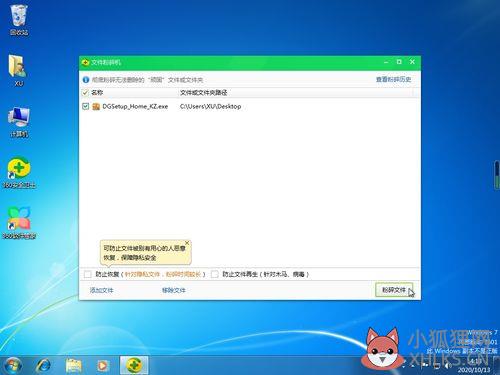
Task: Minimize the file shredder window
Action: (386, 62)
